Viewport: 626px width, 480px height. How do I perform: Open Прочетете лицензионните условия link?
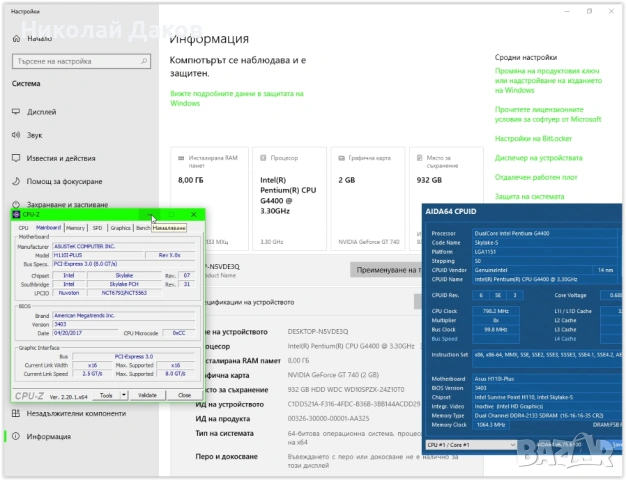[x=548, y=114]
